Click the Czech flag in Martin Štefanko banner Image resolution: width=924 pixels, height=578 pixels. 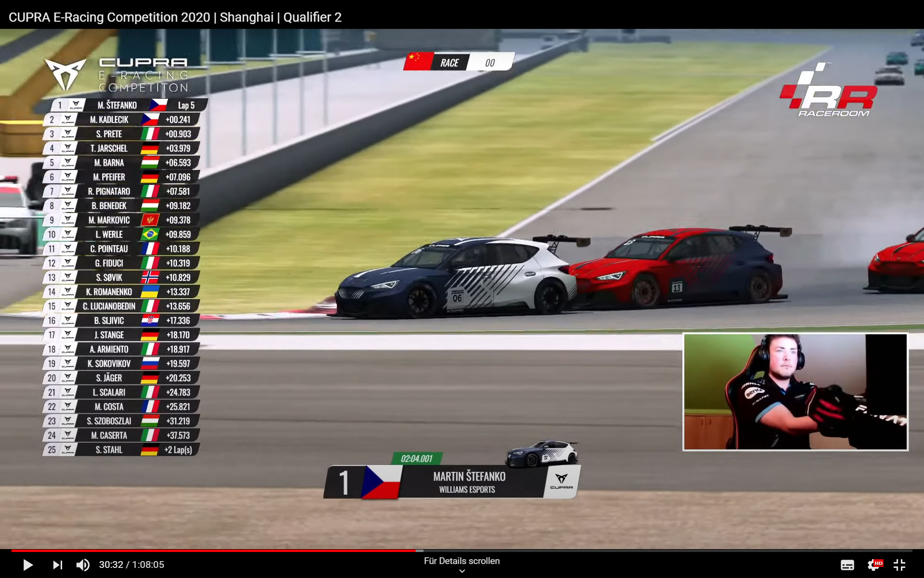click(x=381, y=482)
